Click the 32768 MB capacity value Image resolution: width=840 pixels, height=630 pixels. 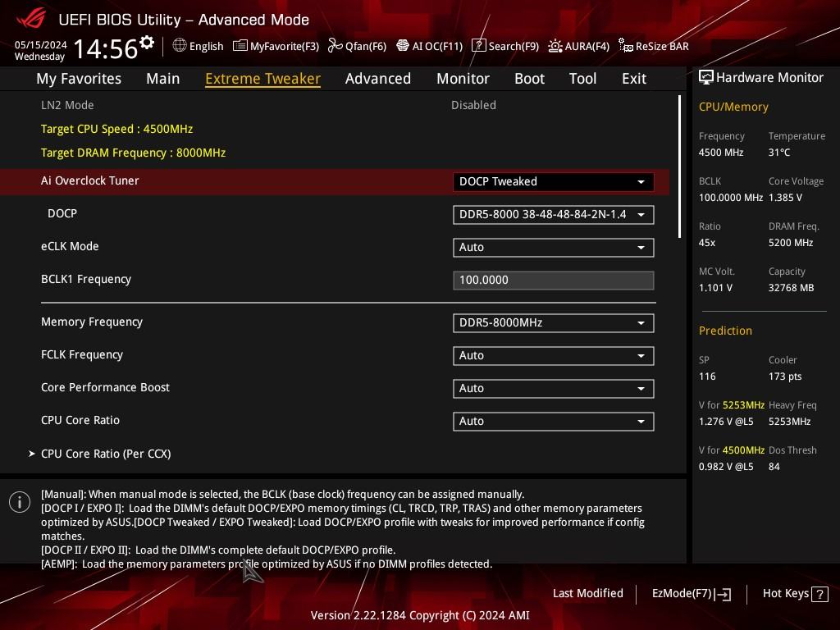792,288
